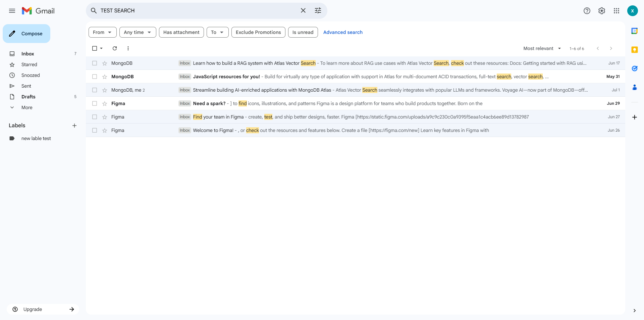This screenshot has width=644, height=320.
Task: Click the search magnifier icon
Action: pyautogui.click(x=94, y=11)
